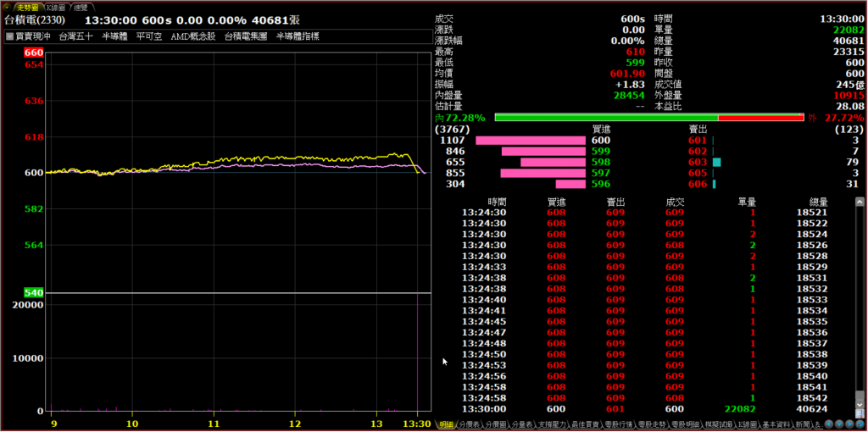Click the 單量 column header in trade list

(748, 202)
